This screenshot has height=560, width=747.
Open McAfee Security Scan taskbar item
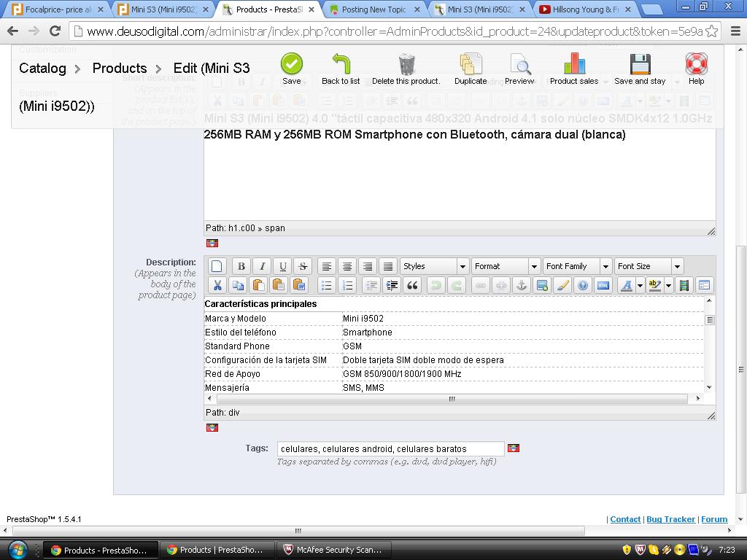[x=336, y=550]
